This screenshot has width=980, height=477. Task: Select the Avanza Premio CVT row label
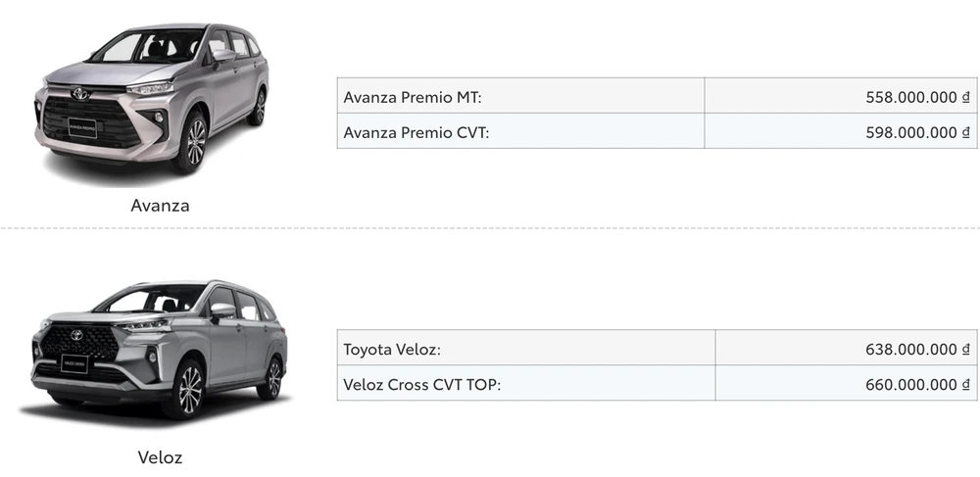point(416,132)
